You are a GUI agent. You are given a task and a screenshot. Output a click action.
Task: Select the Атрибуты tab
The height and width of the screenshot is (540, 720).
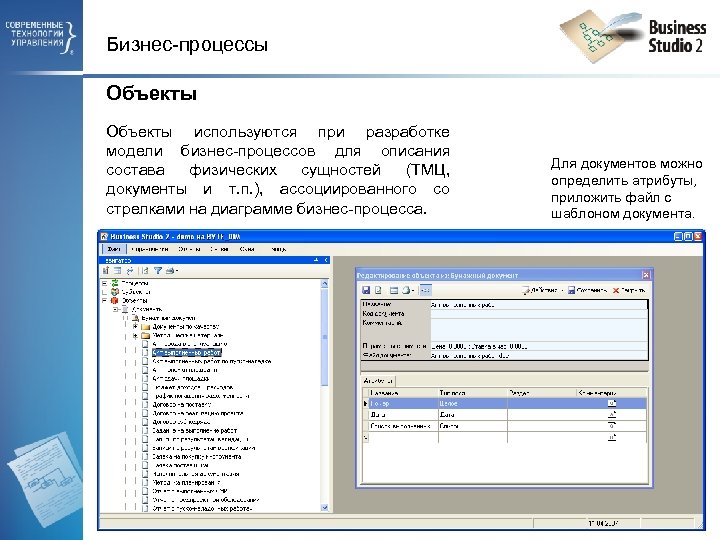tap(378, 381)
